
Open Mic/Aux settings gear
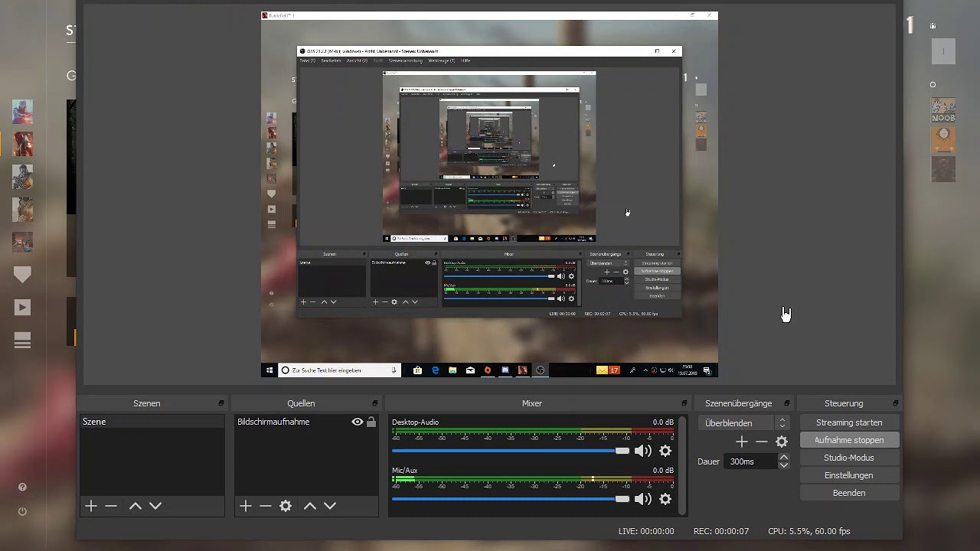coord(665,499)
